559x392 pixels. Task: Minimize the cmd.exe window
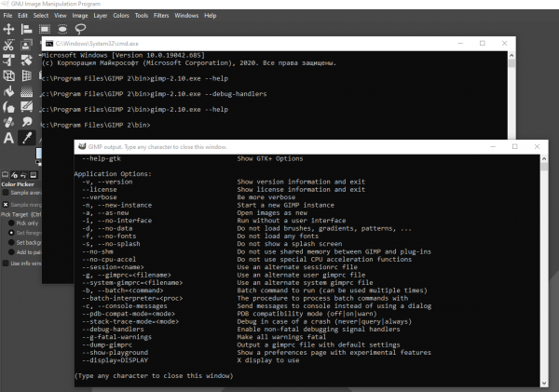[460, 43]
